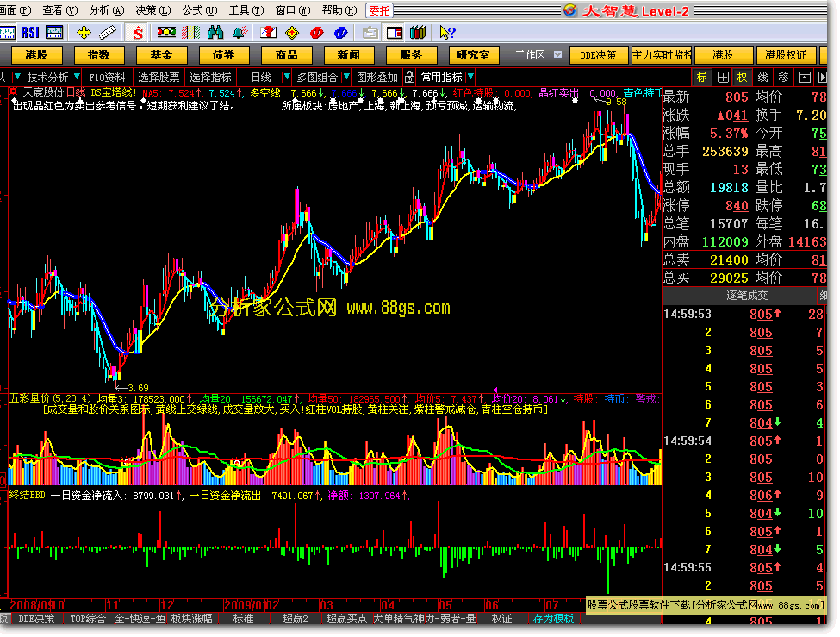Click the chart icon left of RSI

[x=8, y=33]
